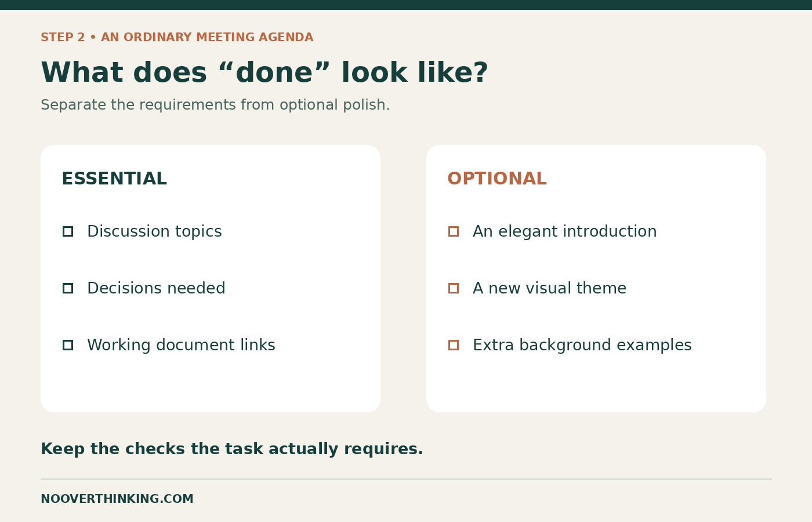Open the NOOVERTHINKING.COM link
Screen dimensions: 812x522
click(x=117, y=499)
